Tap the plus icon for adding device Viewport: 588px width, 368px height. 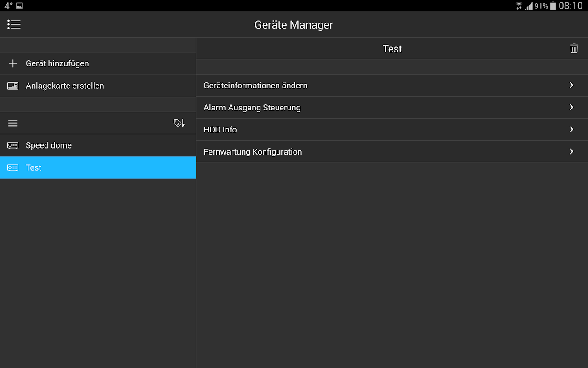pos(13,63)
